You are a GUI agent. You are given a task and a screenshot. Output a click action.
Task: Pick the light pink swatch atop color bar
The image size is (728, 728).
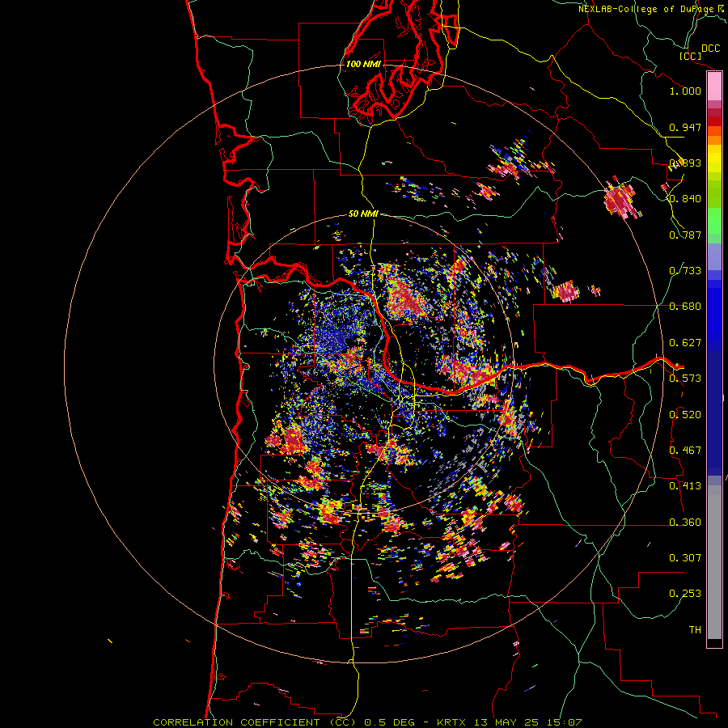714,87
